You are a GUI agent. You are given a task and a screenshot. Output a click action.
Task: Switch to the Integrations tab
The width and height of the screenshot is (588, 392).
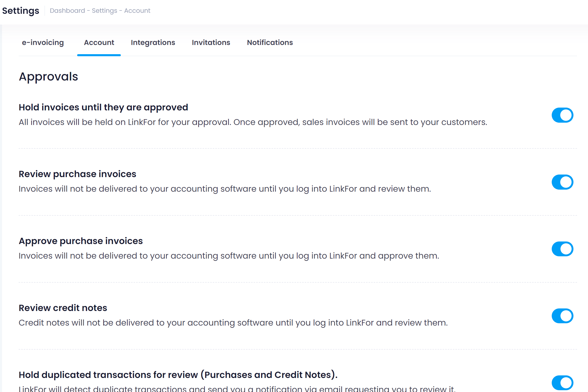click(153, 42)
